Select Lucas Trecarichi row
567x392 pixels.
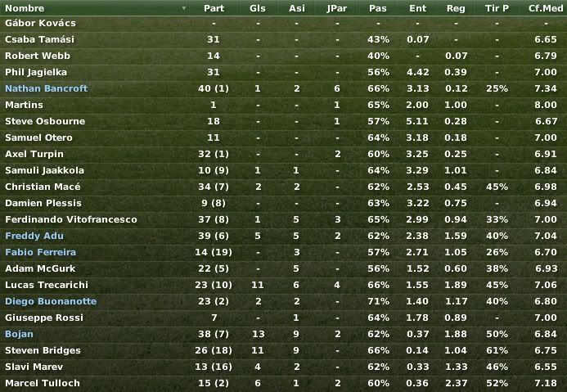click(283, 285)
